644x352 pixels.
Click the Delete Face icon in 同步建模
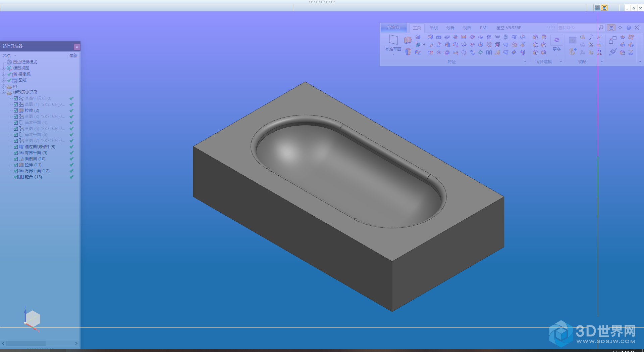coord(544,52)
